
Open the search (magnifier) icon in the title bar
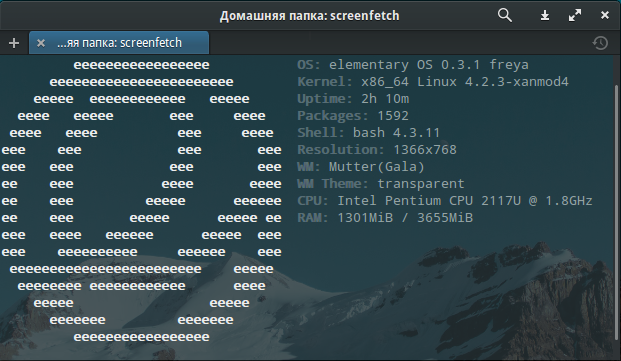(x=505, y=15)
